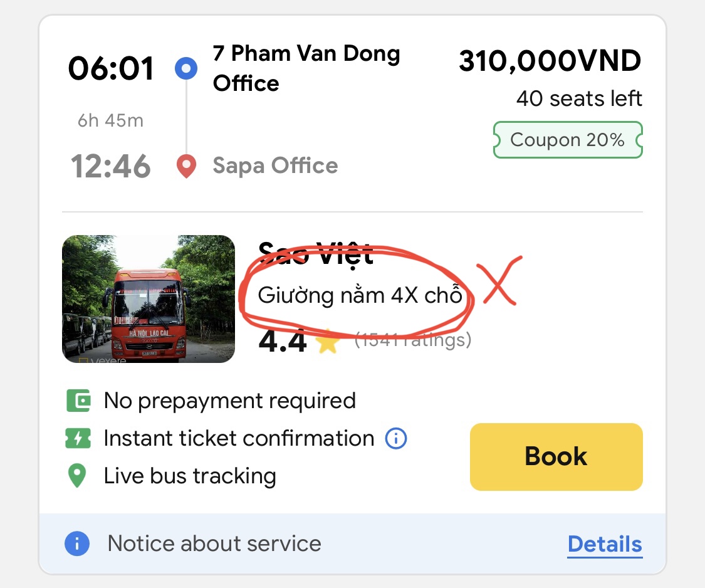This screenshot has height=588, width=705.
Task: Click the 7 Pham Van Dong Office pickup
Action: pos(306,68)
